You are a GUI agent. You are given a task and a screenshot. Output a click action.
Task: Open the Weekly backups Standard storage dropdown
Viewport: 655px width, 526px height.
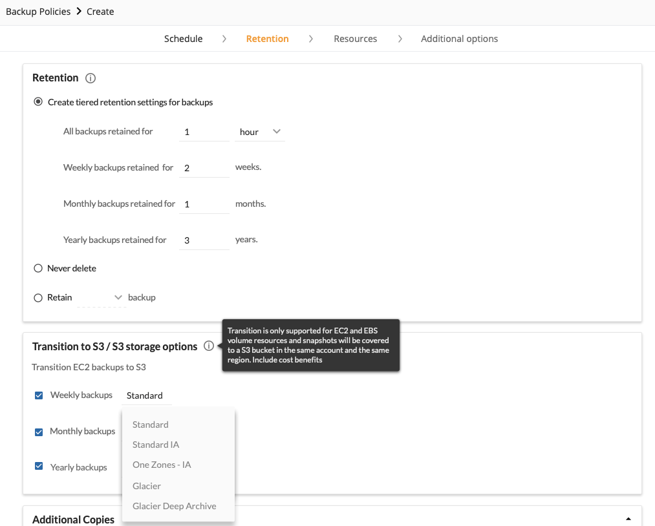click(x=146, y=396)
